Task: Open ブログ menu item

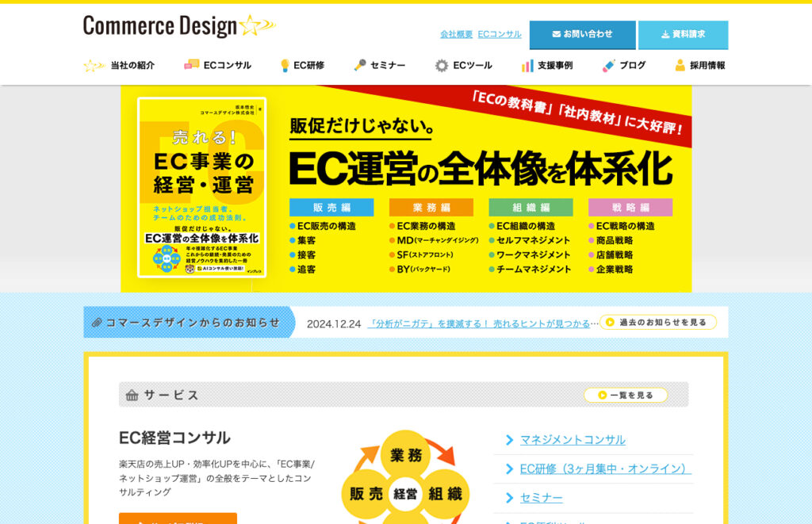Action: click(x=632, y=65)
